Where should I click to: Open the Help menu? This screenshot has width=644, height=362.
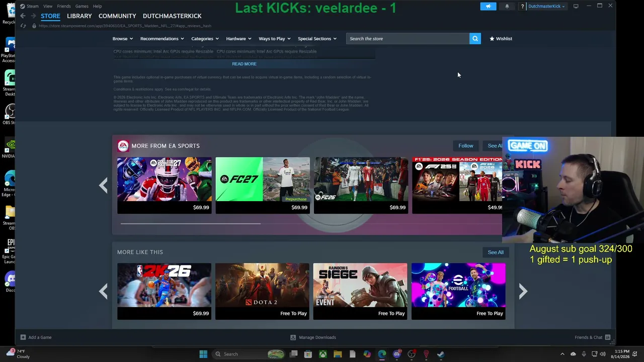[x=97, y=6]
